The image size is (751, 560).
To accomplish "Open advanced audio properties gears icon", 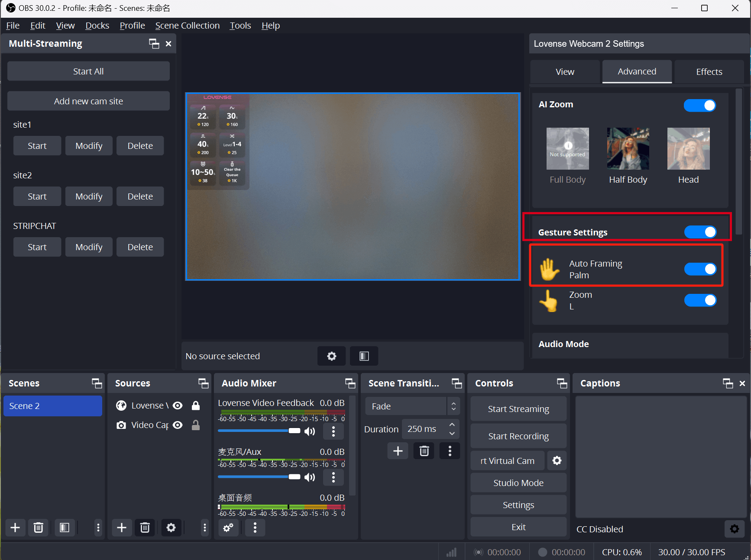I will point(228,528).
